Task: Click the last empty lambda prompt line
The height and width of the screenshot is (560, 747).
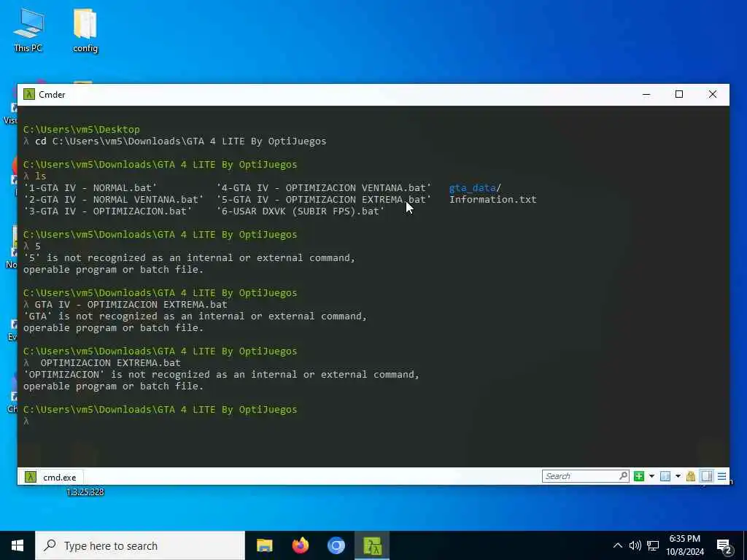Action: (x=26, y=421)
